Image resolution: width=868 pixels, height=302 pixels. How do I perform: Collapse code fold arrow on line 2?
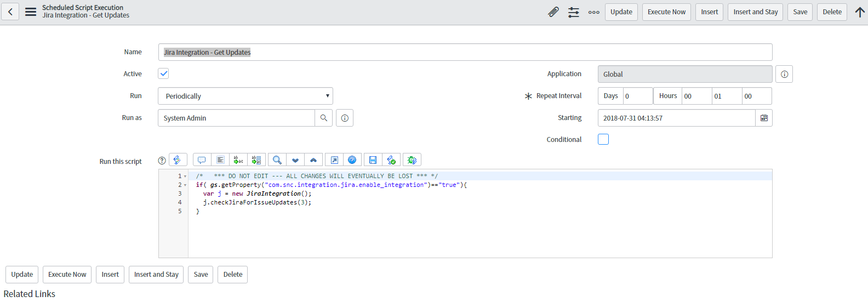click(x=185, y=185)
